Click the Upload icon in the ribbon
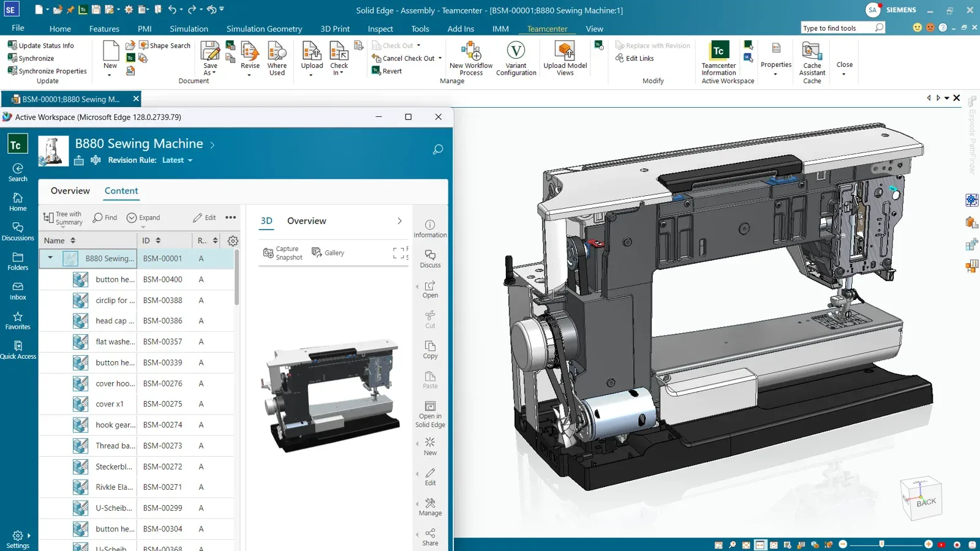 (x=312, y=51)
